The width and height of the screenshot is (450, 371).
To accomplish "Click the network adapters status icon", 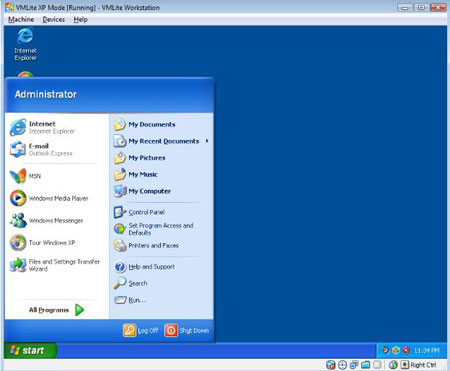I will (x=354, y=365).
